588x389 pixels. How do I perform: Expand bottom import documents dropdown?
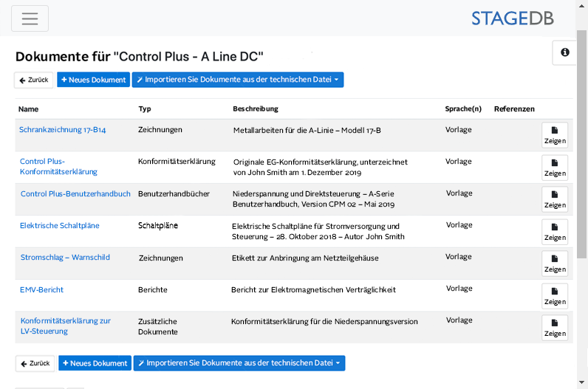(x=239, y=363)
